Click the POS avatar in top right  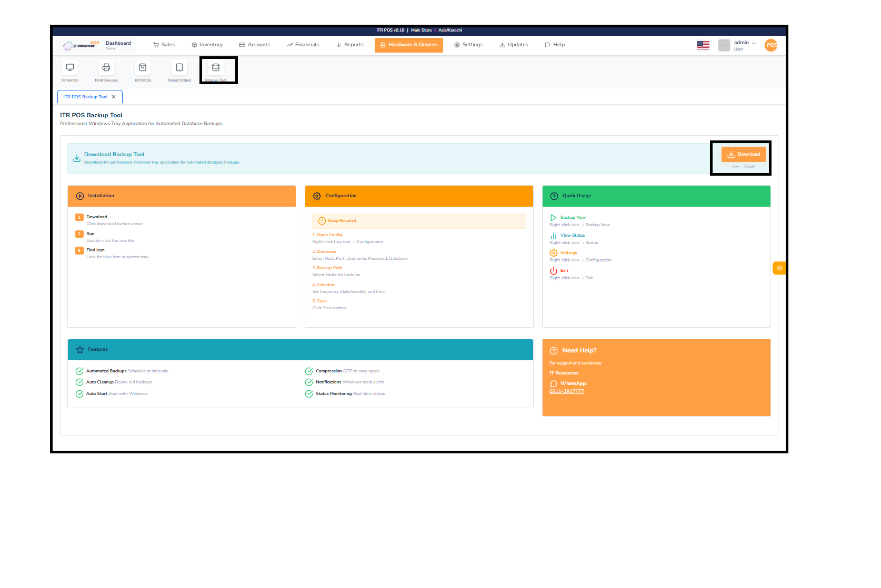pos(771,45)
